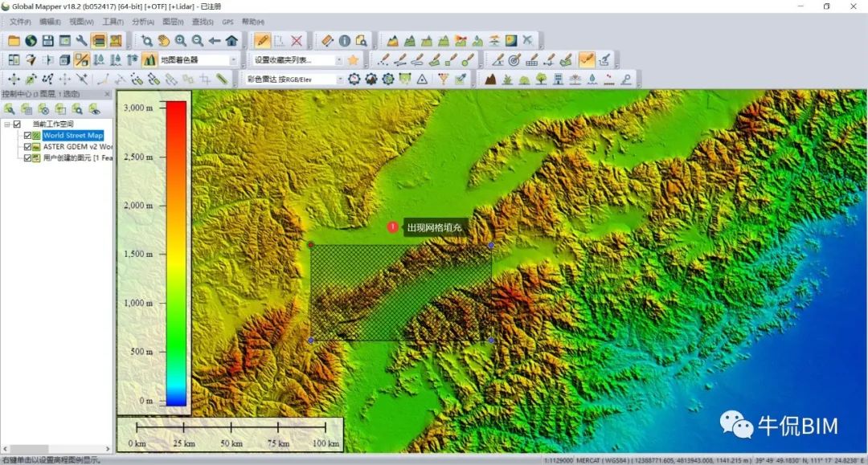The height and width of the screenshot is (465, 868).
Task: Toggle the highlighted pencil checkmark tool
Action: 587,59
